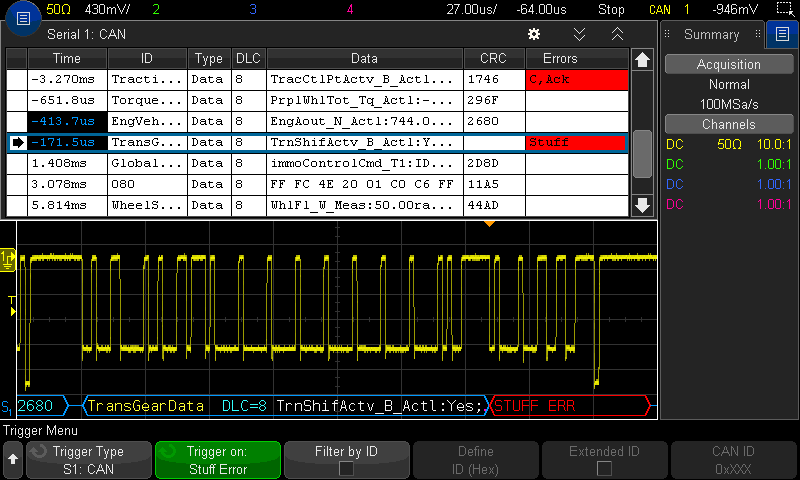Screen dimensions: 800x480
Task: Click the 27.00us/ timebase readout
Action: pyautogui.click(x=471, y=9)
